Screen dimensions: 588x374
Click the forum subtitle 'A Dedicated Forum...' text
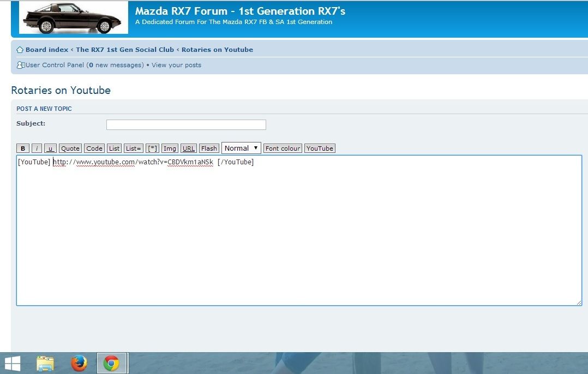233,22
